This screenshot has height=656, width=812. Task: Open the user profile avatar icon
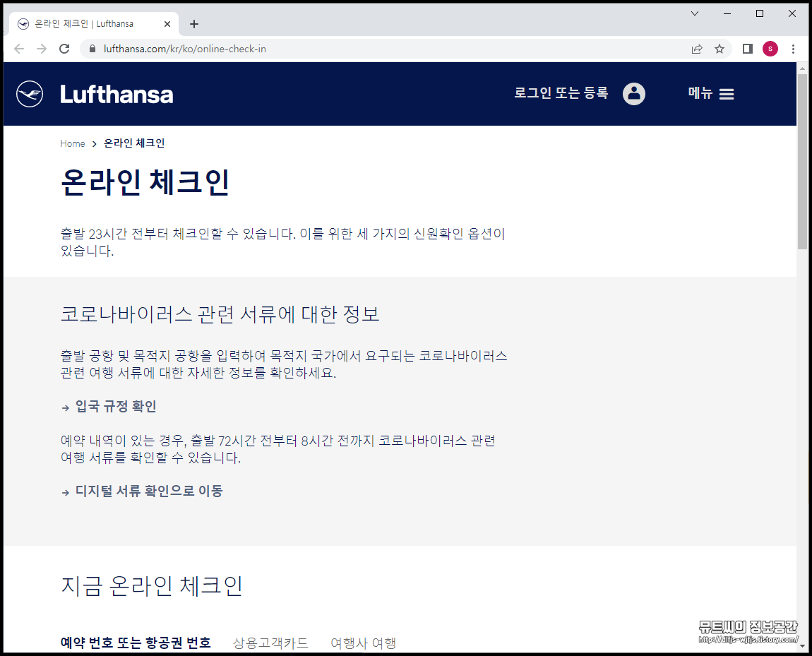634,94
